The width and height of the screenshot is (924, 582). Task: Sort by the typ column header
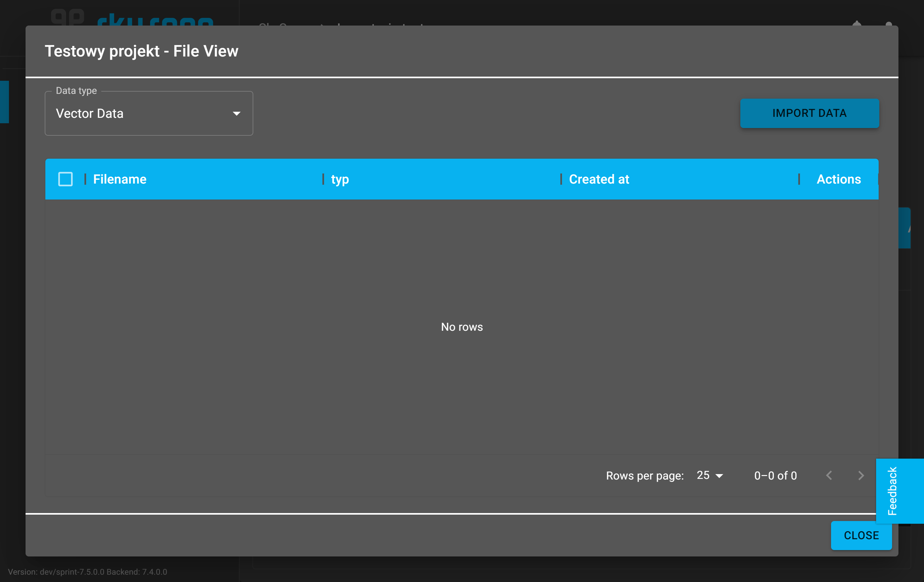click(340, 179)
